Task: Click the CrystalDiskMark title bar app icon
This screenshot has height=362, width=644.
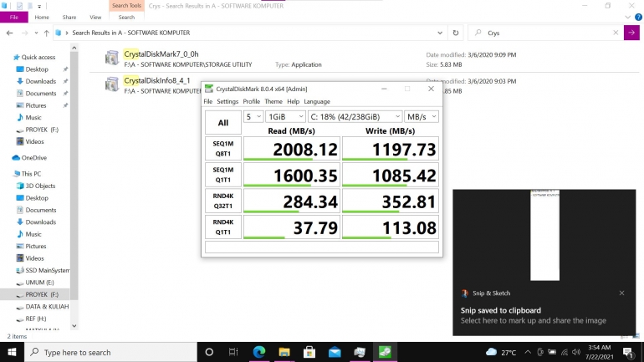Action: [x=209, y=89]
